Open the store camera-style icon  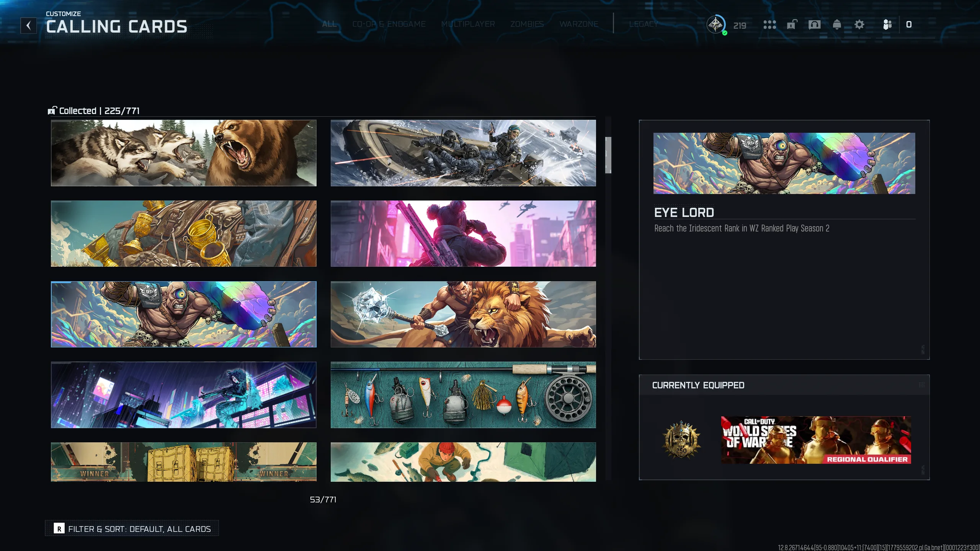[x=814, y=25]
